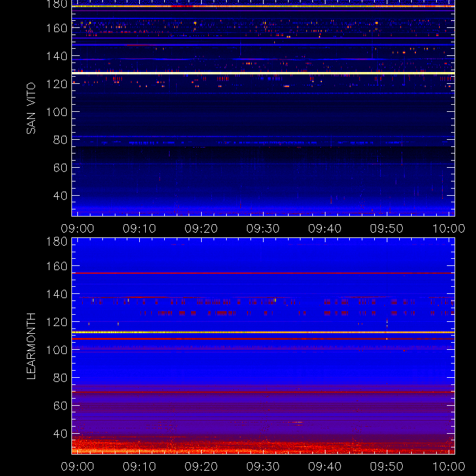Click the 160 tick label on San Vito axis
The height and width of the screenshot is (476, 476).
pyautogui.click(x=57, y=28)
